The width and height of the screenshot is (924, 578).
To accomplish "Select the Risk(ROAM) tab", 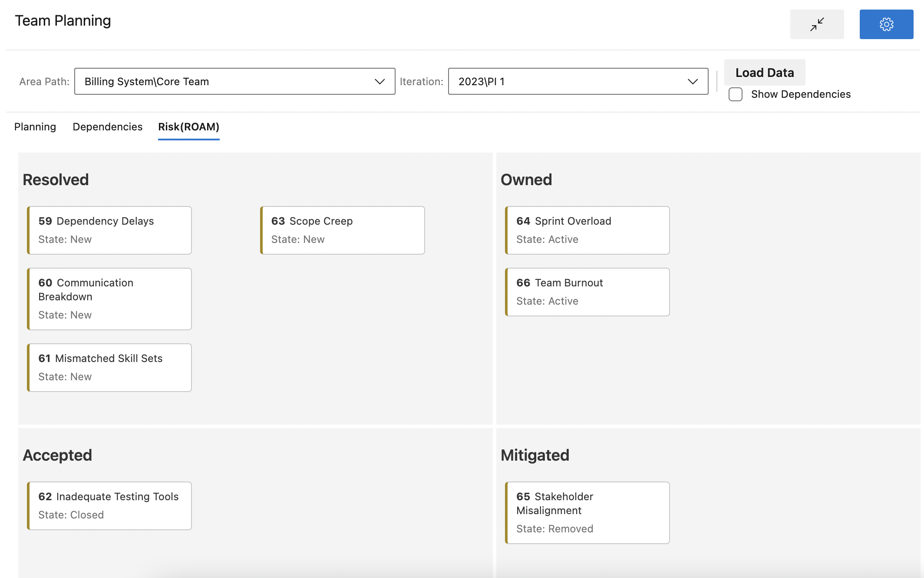I will [188, 127].
